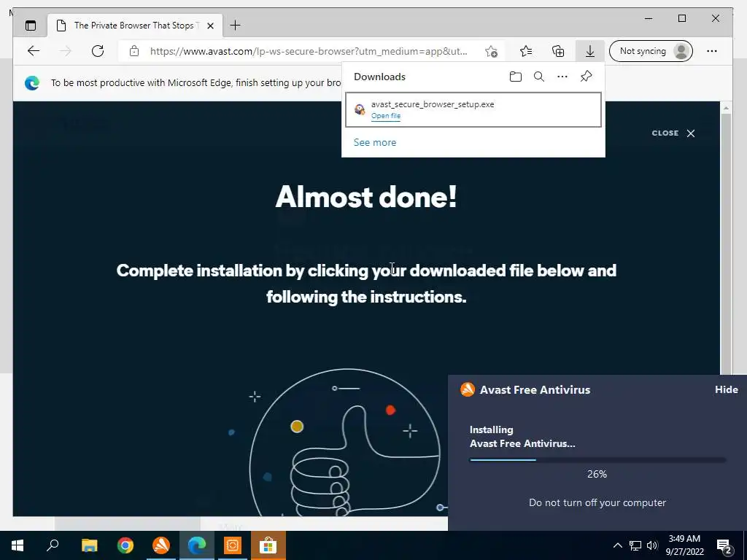Search downloads with magnifier icon
This screenshot has width=747, height=560.
539,77
